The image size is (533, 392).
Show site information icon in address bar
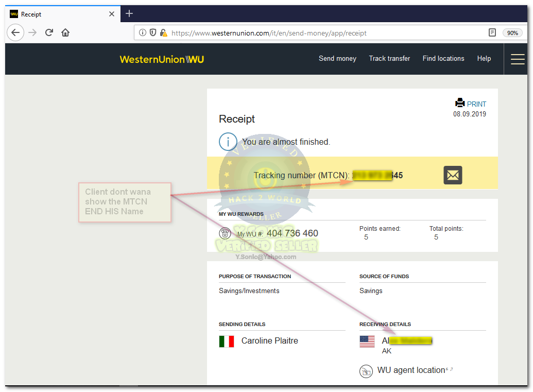coord(143,32)
